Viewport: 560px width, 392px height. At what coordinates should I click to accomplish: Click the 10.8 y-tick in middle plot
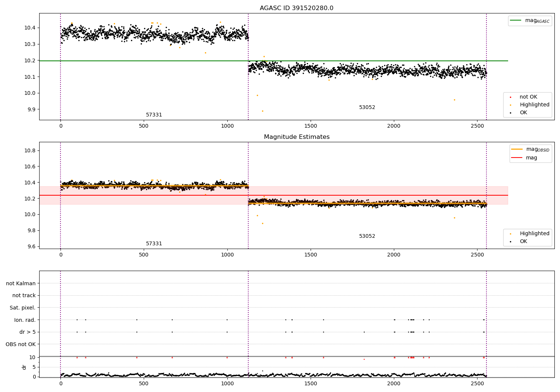(30, 151)
